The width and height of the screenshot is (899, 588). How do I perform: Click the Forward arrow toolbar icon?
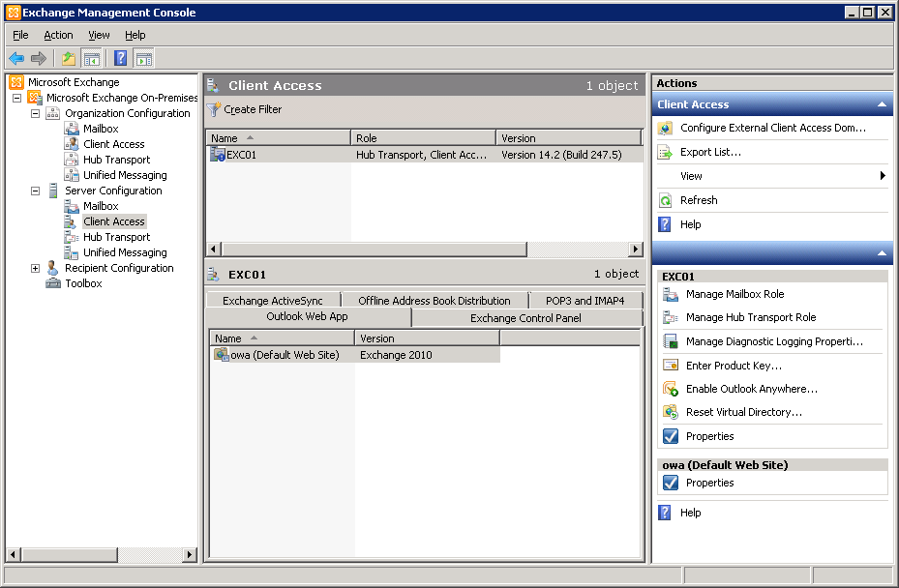(x=39, y=58)
